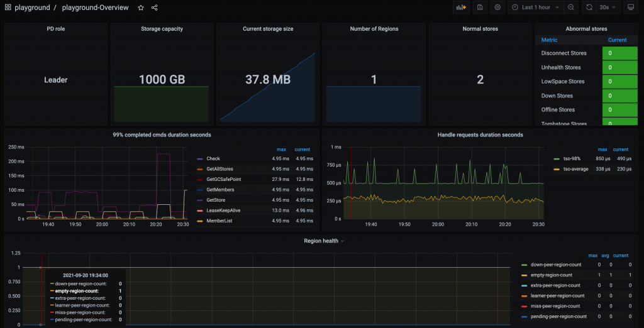Screen dimensions: 644x328
Task: Open dashboard settings gear
Action: (x=497, y=7)
